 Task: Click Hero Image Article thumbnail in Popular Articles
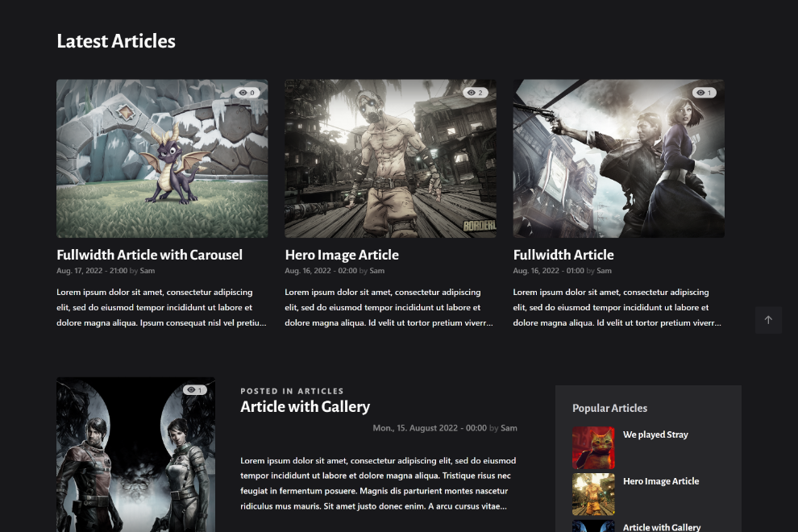[x=593, y=494]
